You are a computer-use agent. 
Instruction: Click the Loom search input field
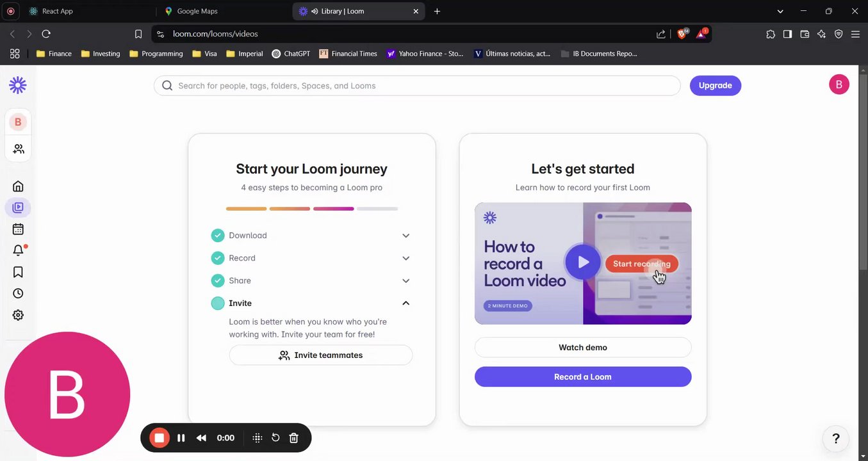(x=417, y=86)
